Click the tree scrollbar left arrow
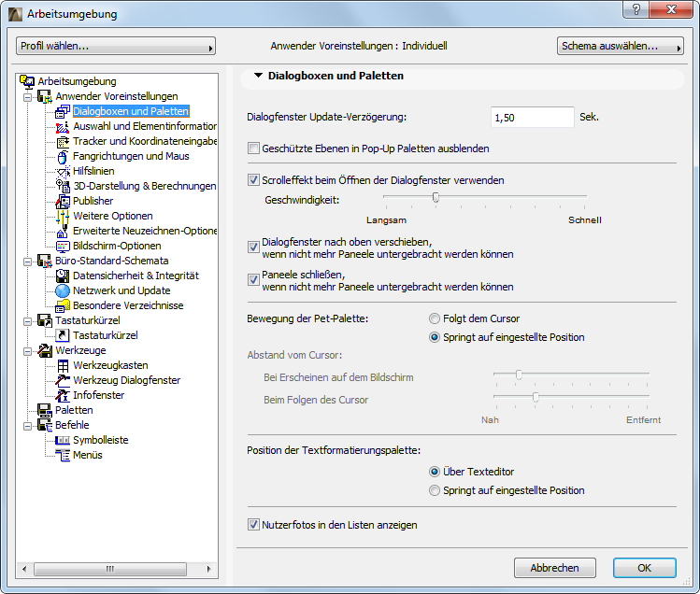Viewport: 700px width, 594px height. coord(24,569)
